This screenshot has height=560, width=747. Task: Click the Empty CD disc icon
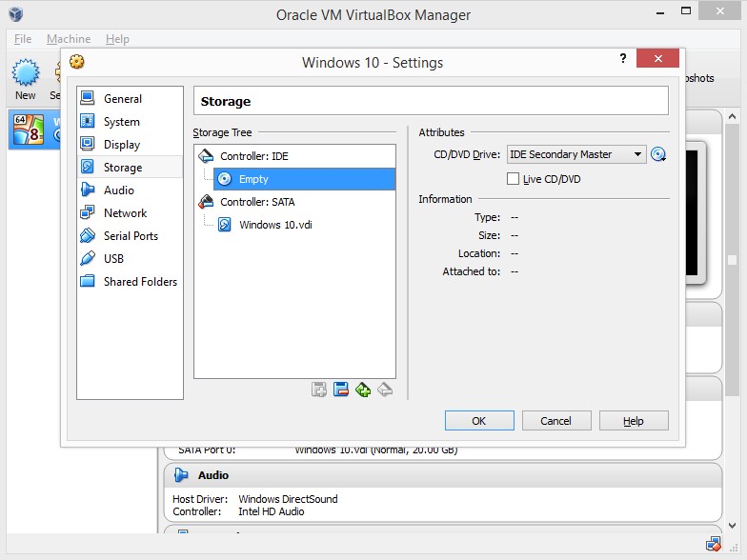(x=225, y=179)
